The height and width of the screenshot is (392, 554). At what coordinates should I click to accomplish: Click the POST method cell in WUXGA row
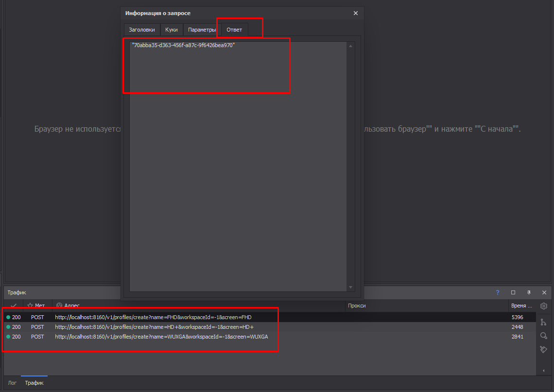(37, 337)
